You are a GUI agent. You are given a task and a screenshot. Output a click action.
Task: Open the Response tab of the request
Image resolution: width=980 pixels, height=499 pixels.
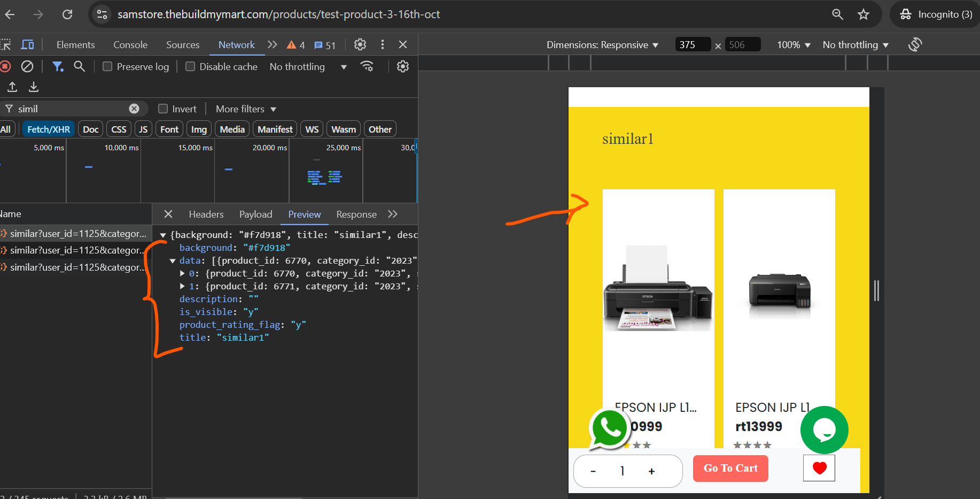pyautogui.click(x=356, y=214)
